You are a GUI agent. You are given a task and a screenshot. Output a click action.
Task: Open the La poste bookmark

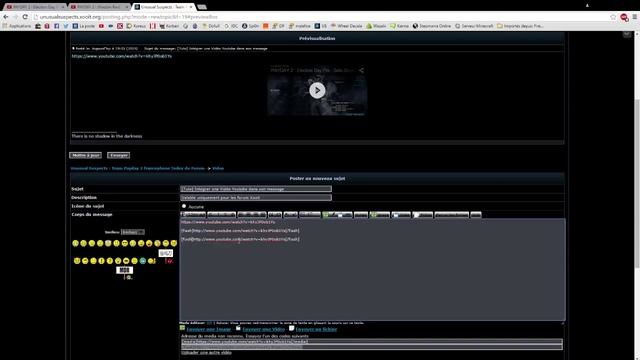(x=84, y=26)
